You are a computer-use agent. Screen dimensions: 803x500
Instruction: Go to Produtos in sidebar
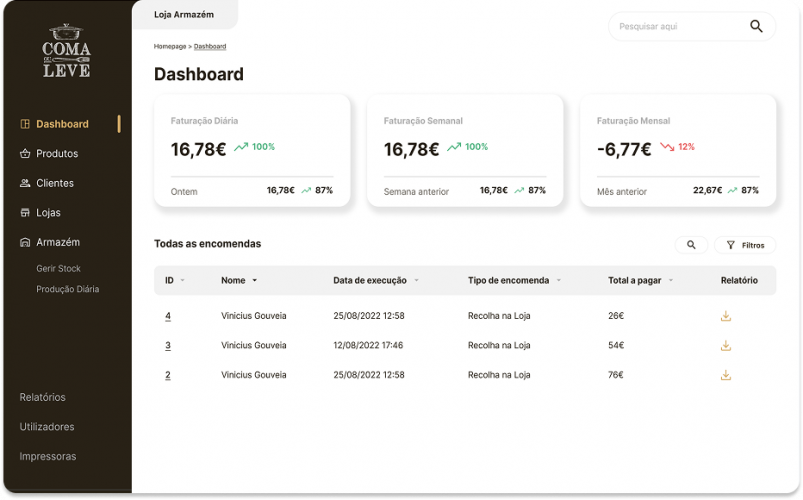pos(57,154)
